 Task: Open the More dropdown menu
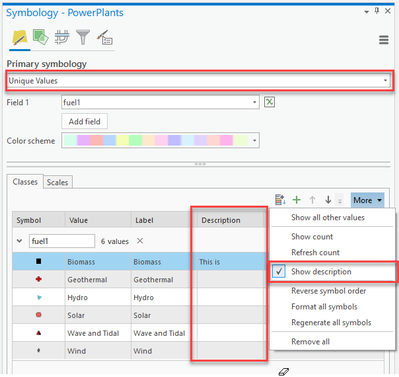367,200
